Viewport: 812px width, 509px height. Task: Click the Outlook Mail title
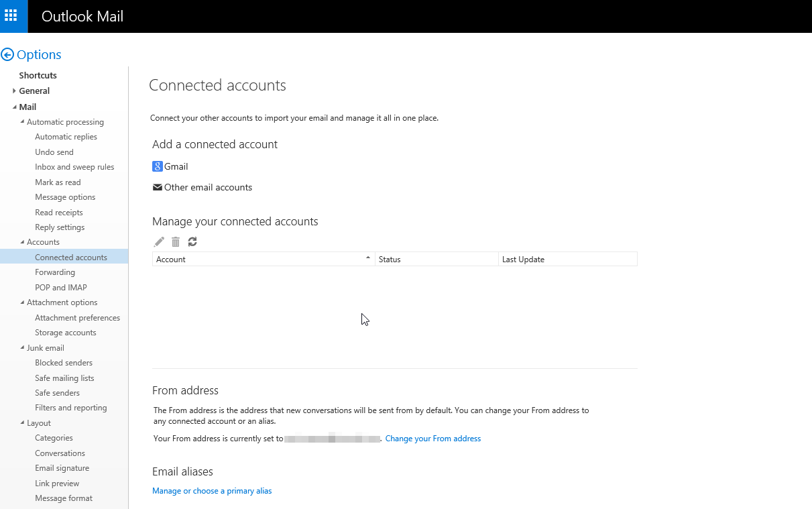click(x=82, y=16)
